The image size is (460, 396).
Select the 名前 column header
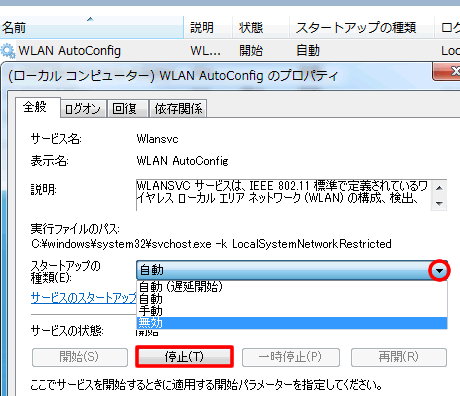(x=92, y=27)
